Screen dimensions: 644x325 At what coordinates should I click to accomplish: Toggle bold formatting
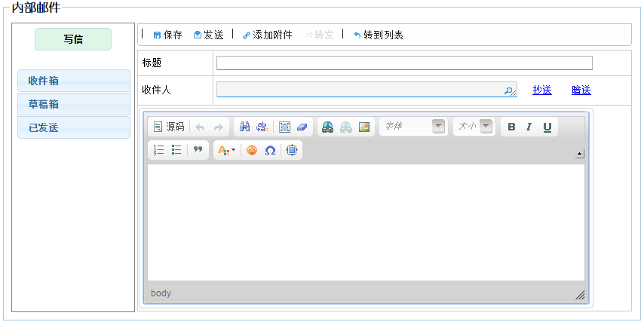tap(511, 127)
